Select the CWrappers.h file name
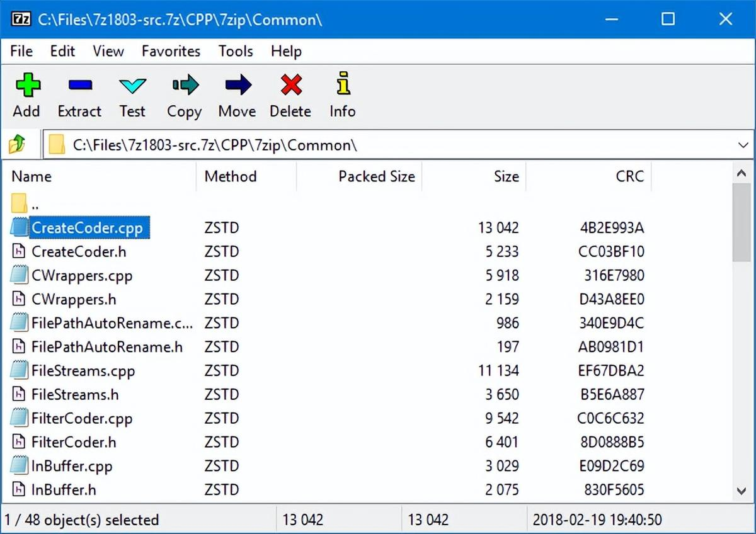Screen dimensions: 756x534 [x=74, y=299]
